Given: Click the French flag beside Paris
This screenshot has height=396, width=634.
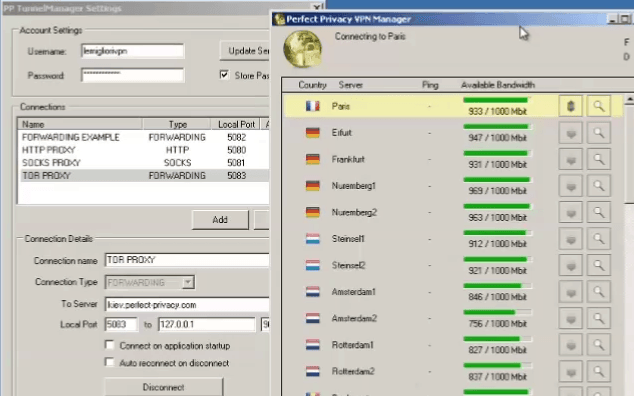Looking at the screenshot, I should [313, 106].
